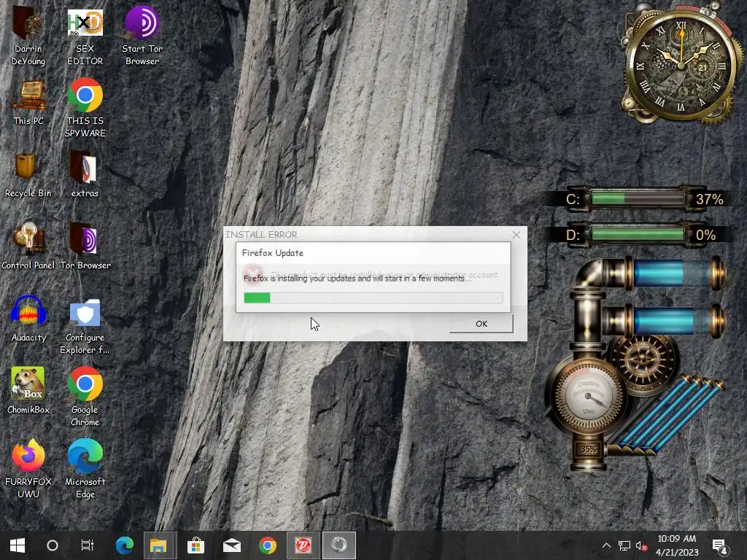Open Cortana search circle on taskbar
This screenshot has height=560, width=747.
[53, 545]
